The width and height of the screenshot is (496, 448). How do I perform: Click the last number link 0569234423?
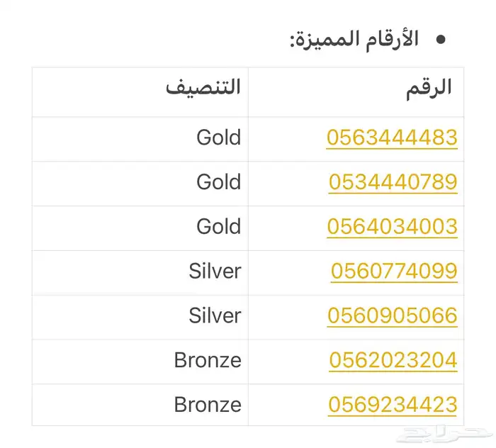(x=392, y=405)
